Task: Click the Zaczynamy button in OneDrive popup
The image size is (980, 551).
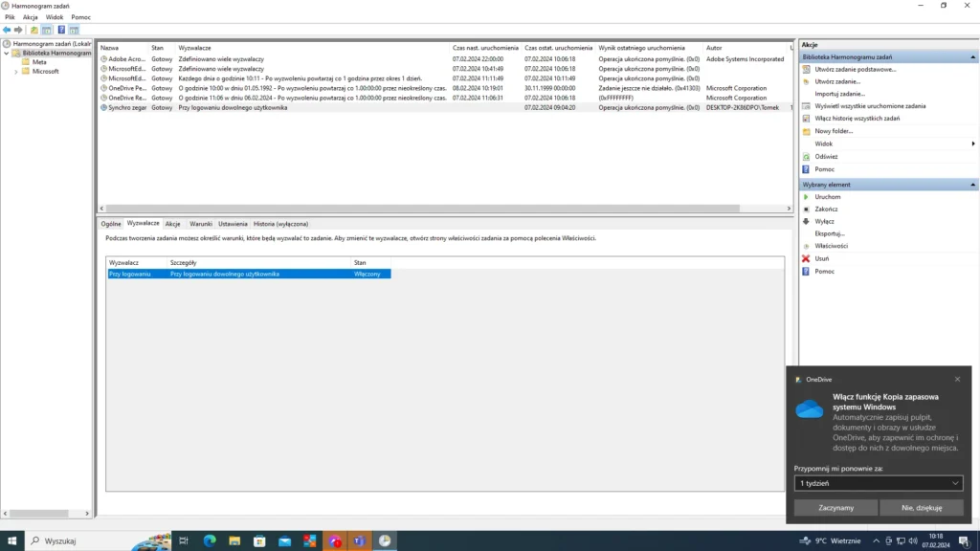Action: tap(835, 508)
